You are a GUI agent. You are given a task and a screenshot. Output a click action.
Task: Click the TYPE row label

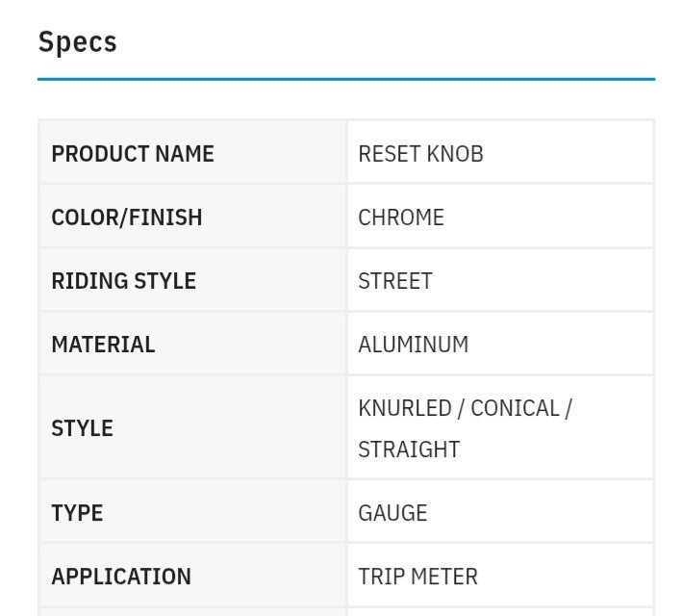point(77,513)
